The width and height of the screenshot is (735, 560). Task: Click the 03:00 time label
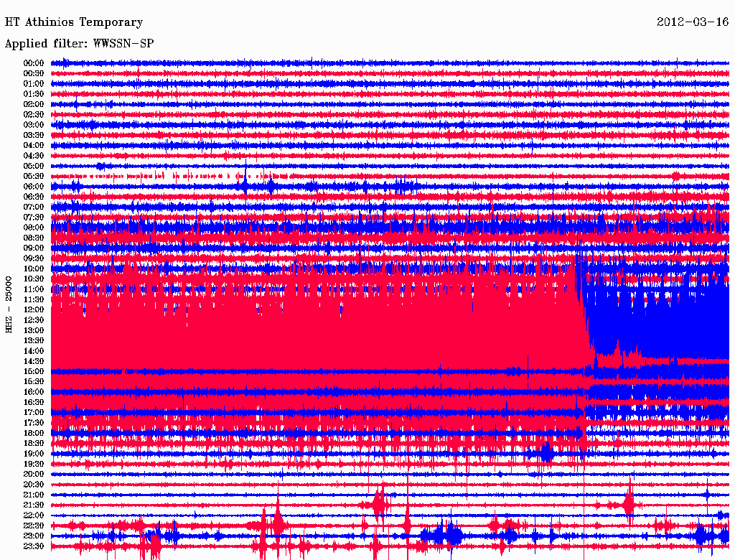tap(34, 125)
